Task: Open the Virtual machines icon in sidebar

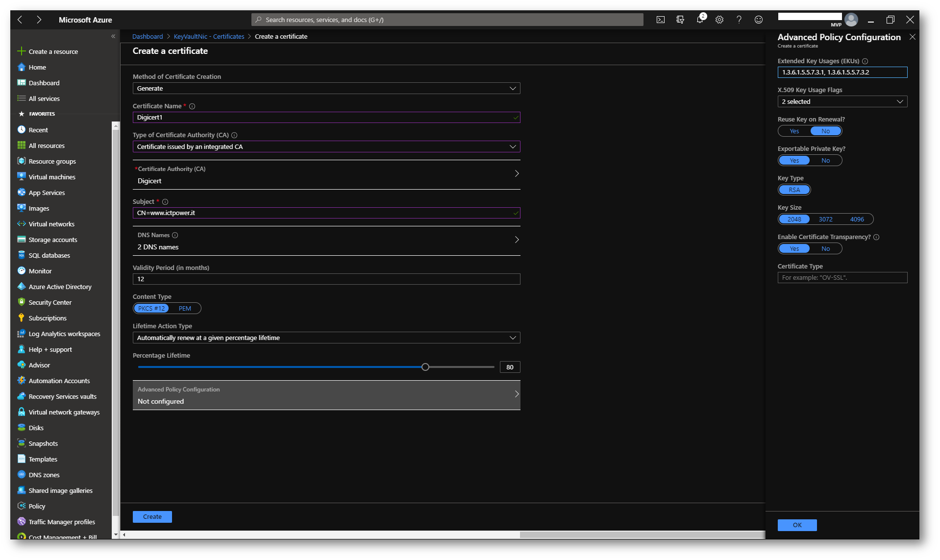Action: coord(21,177)
